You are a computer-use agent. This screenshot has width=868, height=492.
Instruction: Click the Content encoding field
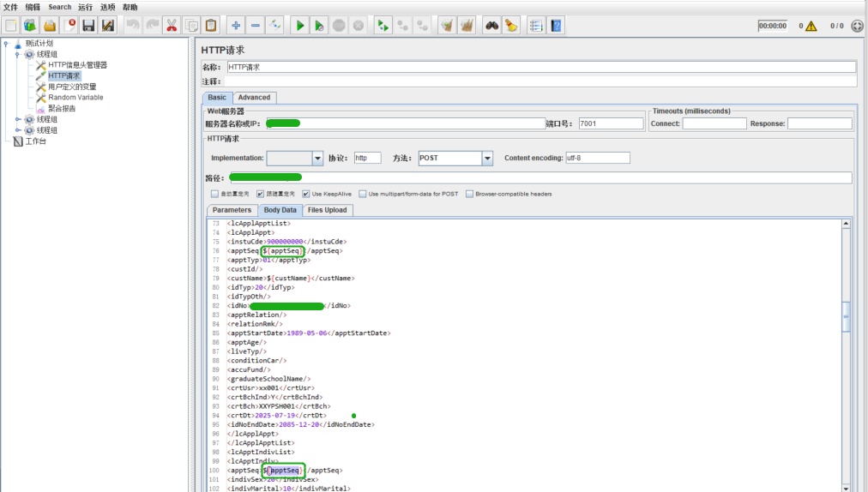[x=597, y=159]
